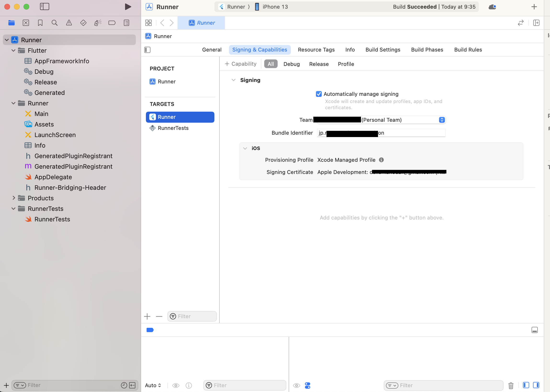Click the variables quick look eye icon
550x392 pixels.
(176, 385)
